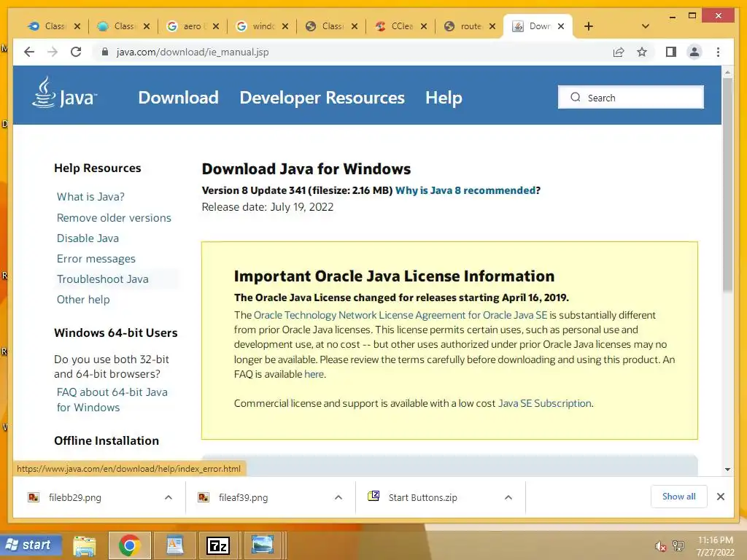Expand options for fileaf39.png download
747x560 pixels.
(x=338, y=497)
